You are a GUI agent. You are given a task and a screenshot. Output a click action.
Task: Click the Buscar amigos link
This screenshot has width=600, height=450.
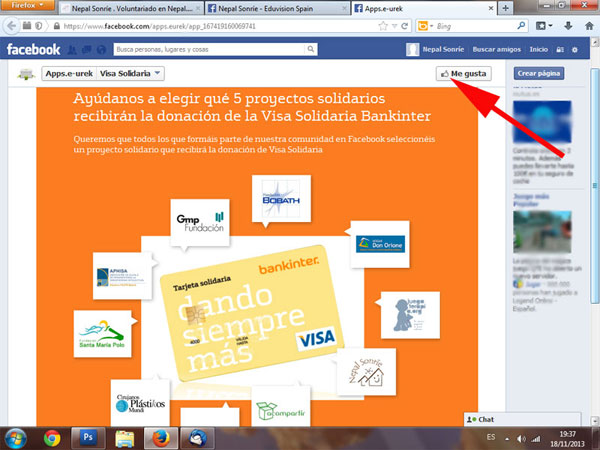pos(496,49)
